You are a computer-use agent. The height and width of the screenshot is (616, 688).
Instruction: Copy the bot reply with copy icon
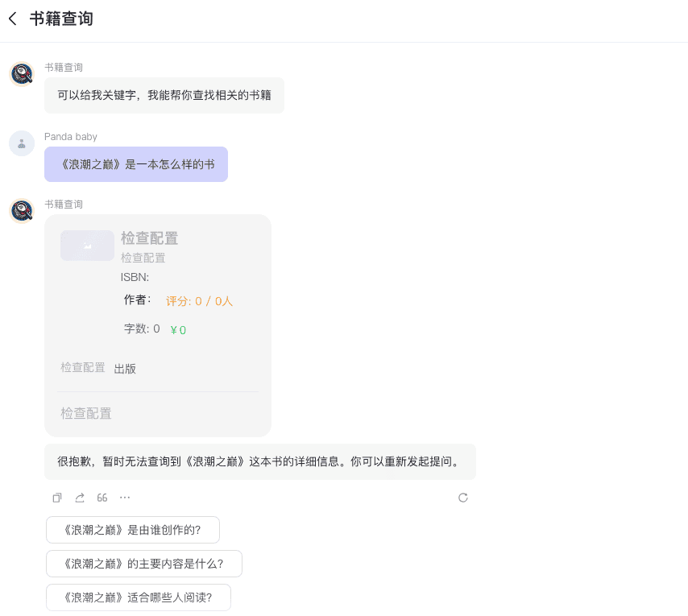click(57, 498)
